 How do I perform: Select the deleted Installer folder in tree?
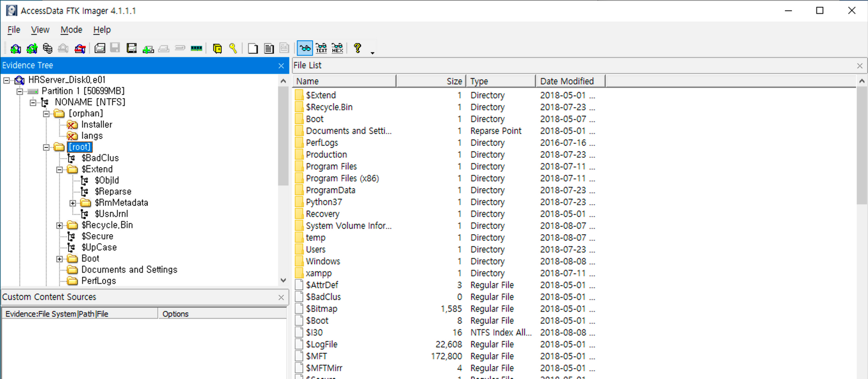tap(96, 125)
